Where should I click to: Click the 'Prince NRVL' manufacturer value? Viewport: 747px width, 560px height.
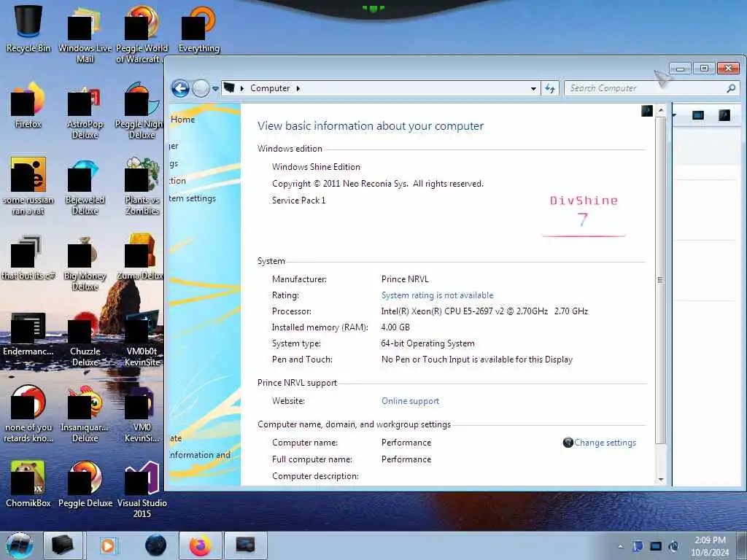[405, 279]
